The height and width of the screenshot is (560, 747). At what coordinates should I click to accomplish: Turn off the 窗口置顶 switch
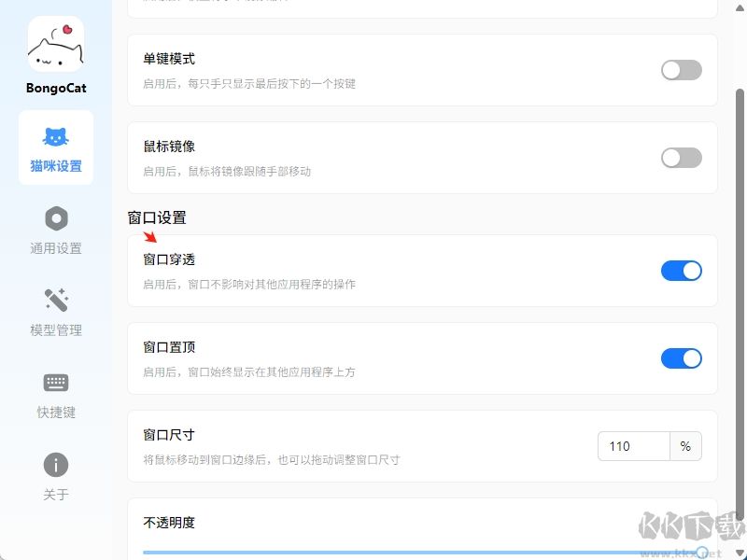coord(681,358)
